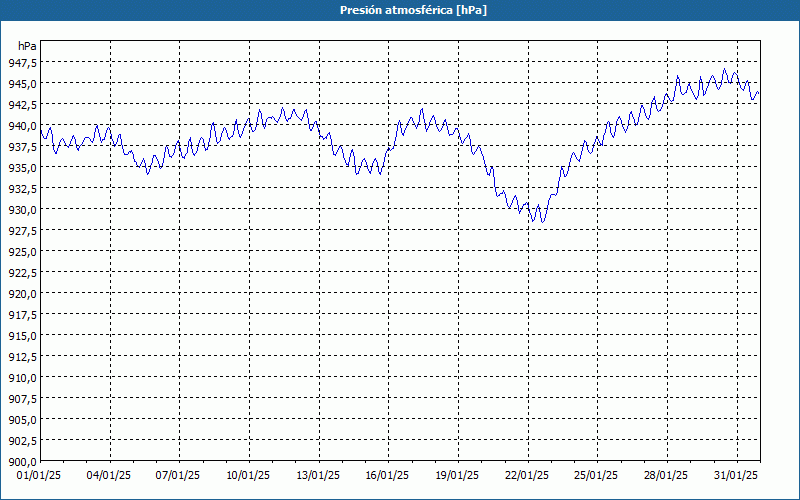Click the 01/01/25 date label
The height and width of the screenshot is (500, 800).
pos(39,476)
